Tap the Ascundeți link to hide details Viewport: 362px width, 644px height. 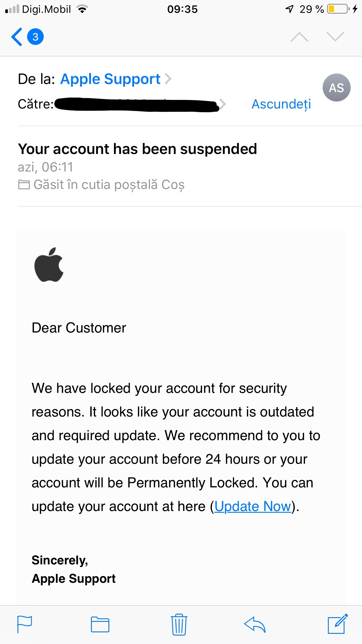point(281,104)
